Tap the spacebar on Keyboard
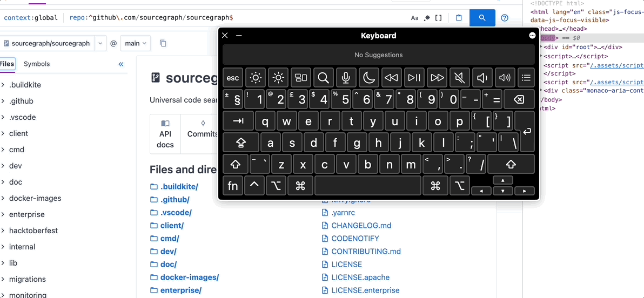 point(368,186)
